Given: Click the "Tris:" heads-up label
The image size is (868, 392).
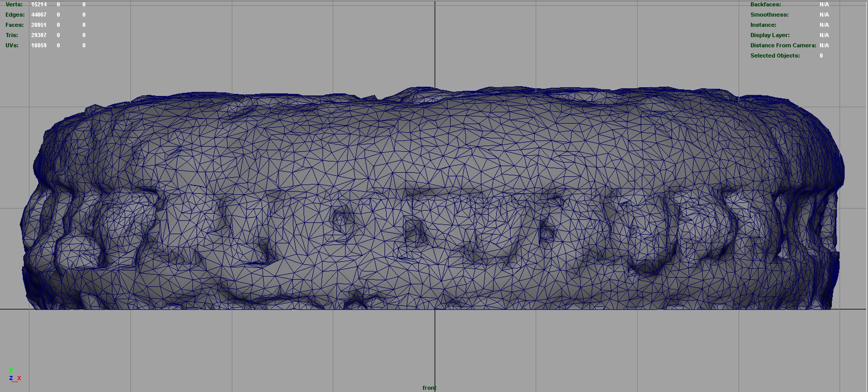Looking at the screenshot, I should coord(12,35).
